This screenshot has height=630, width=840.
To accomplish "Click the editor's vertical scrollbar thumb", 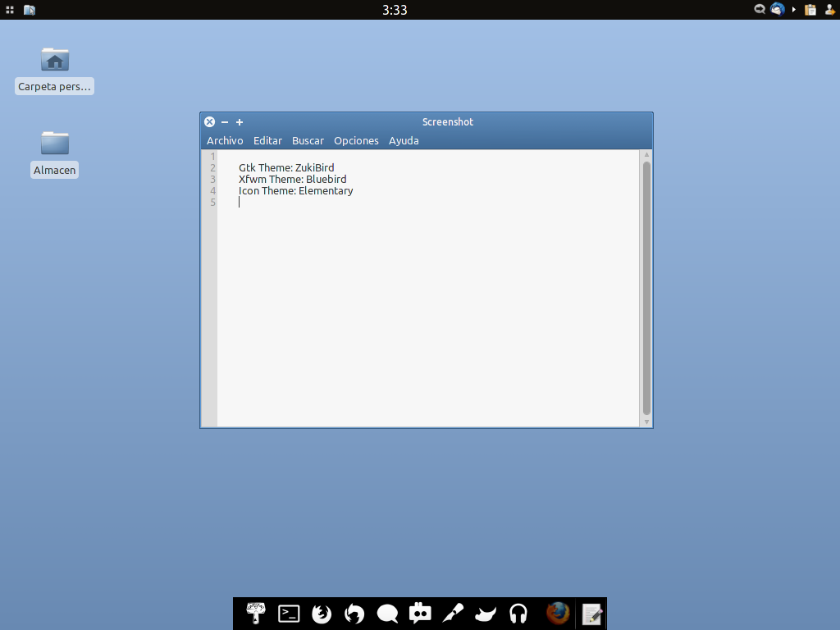I will pos(646,288).
